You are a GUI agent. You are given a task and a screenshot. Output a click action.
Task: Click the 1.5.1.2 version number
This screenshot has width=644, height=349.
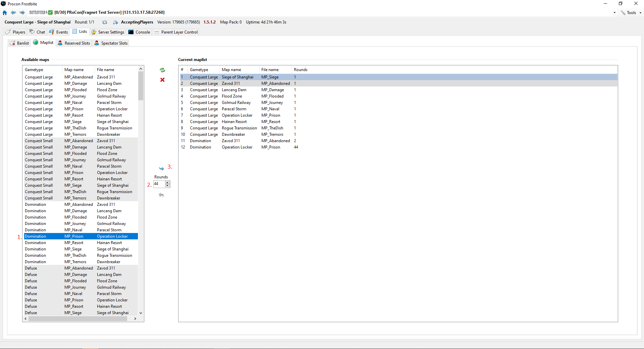[x=209, y=22]
